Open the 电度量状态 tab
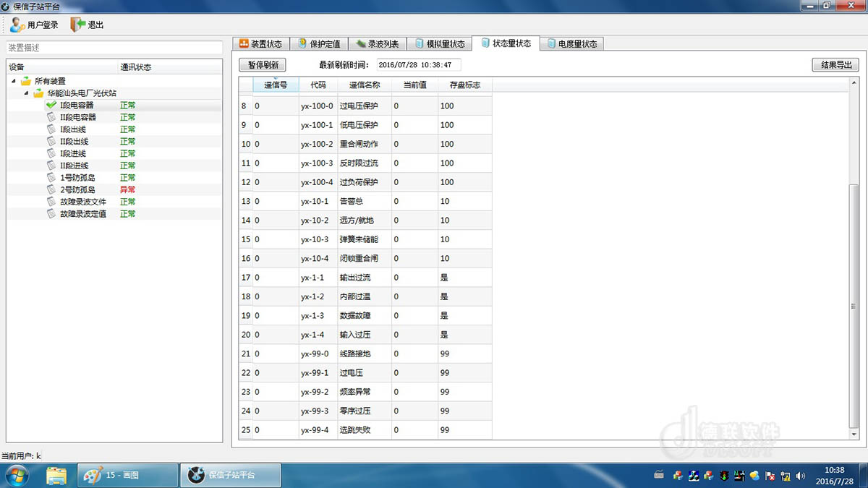 571,44
